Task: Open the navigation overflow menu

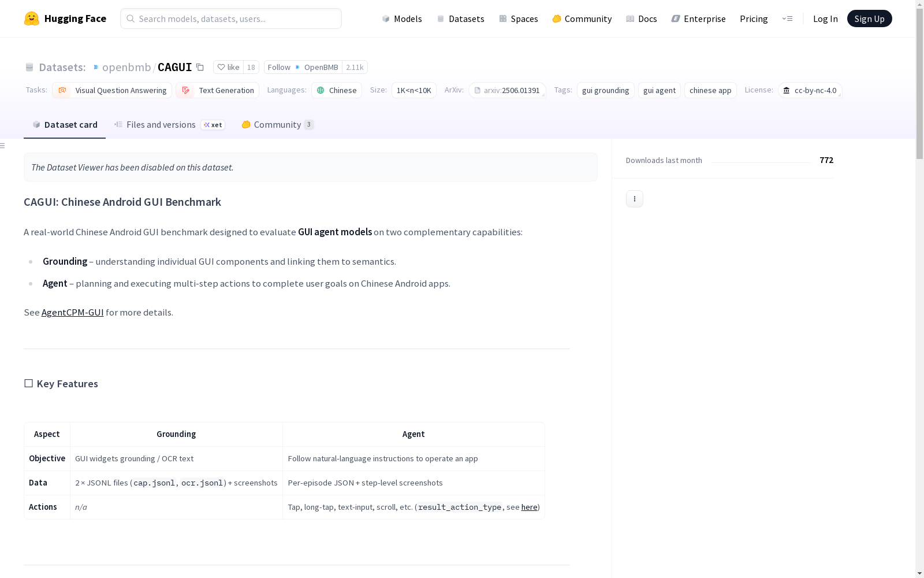Action: tap(787, 18)
